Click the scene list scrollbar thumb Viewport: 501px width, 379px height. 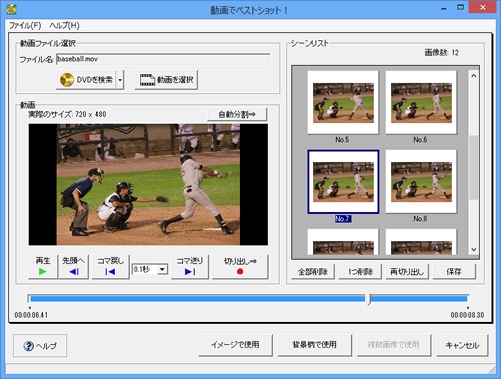pos(473,167)
